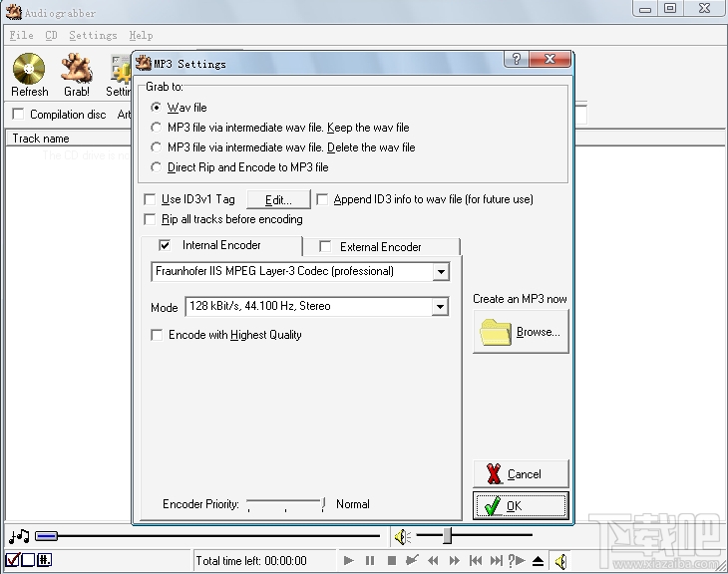The width and height of the screenshot is (728, 574).
Task: Toggle the Internal Encoder checkbox
Action: (x=165, y=245)
